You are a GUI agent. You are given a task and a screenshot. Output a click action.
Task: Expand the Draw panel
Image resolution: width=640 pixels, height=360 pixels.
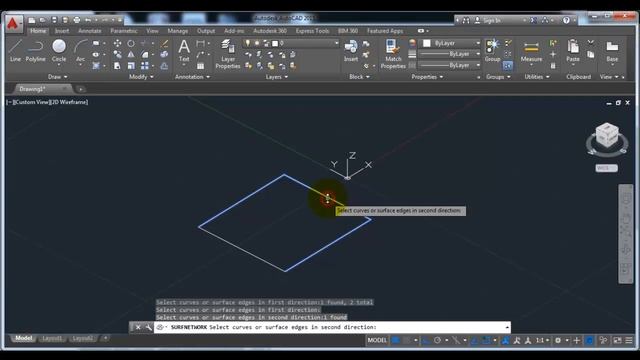point(57,77)
